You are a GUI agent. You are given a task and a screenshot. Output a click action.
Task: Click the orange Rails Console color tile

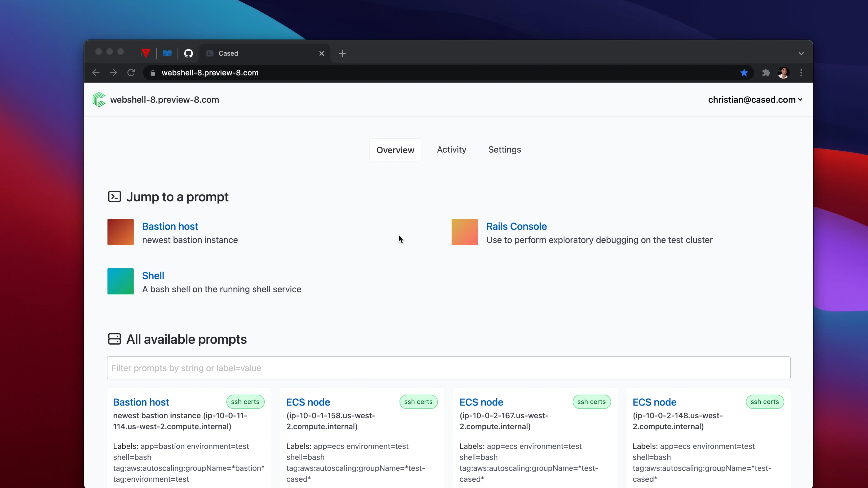tap(464, 232)
